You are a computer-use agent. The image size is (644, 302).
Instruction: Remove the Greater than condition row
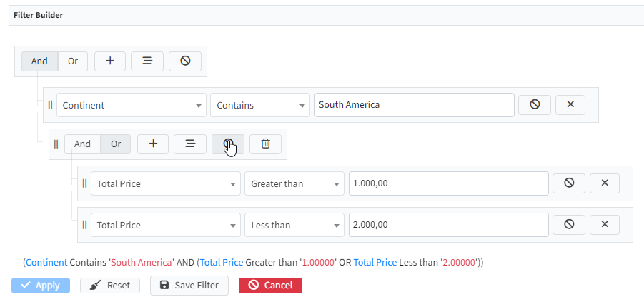(x=605, y=183)
